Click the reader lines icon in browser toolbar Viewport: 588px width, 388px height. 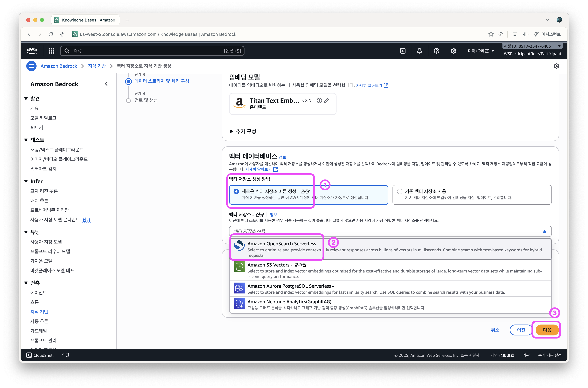(515, 34)
